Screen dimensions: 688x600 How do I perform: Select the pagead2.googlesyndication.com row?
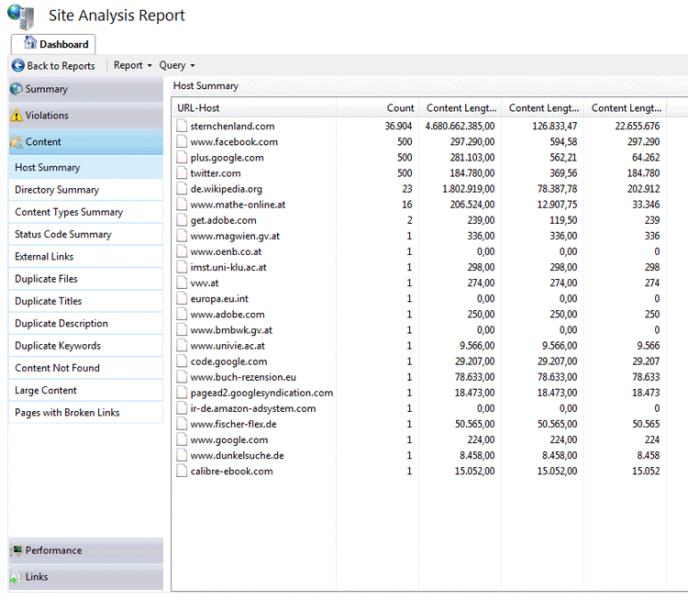coord(420,392)
